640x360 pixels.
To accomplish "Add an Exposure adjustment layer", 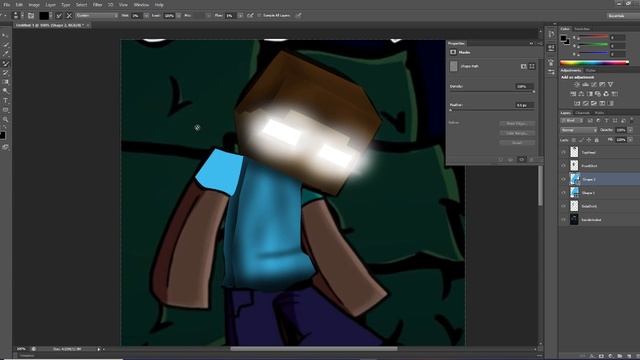I will click(x=602, y=84).
